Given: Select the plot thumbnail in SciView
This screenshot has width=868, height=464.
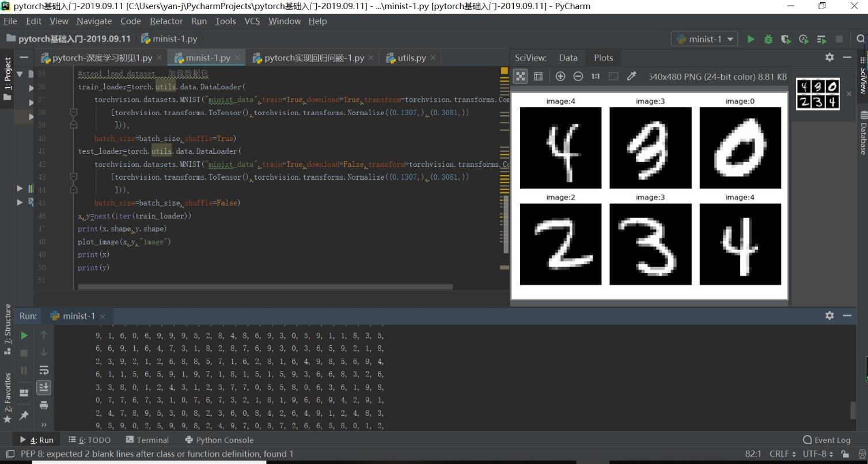Looking at the screenshot, I should tap(817, 93).
